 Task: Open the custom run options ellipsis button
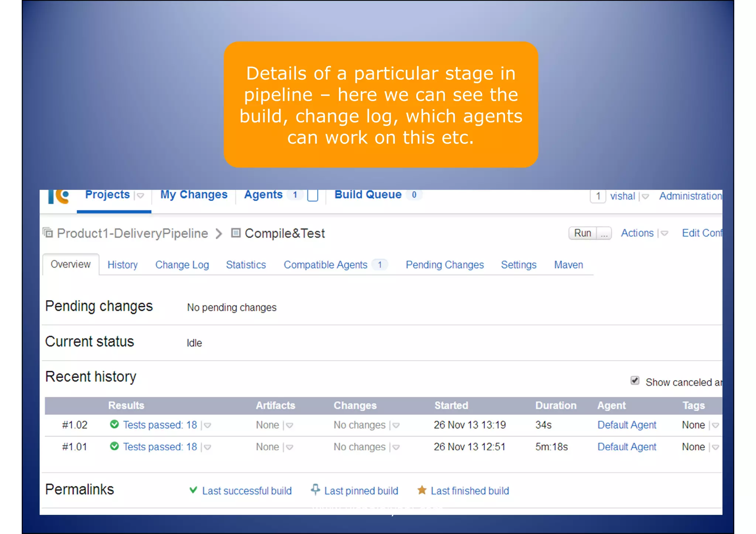pyautogui.click(x=604, y=233)
